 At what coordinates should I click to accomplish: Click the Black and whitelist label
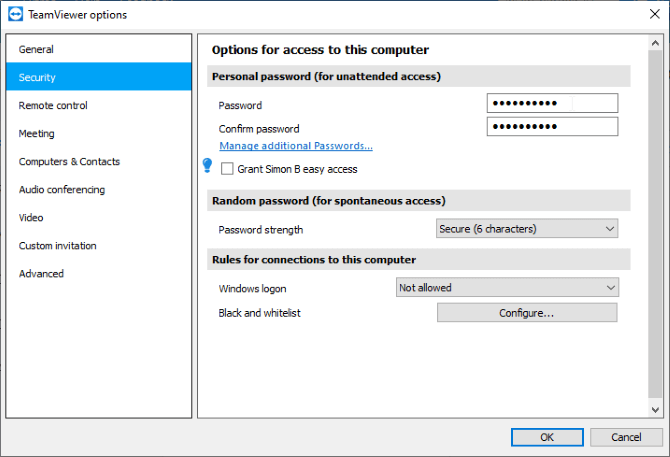[259, 313]
